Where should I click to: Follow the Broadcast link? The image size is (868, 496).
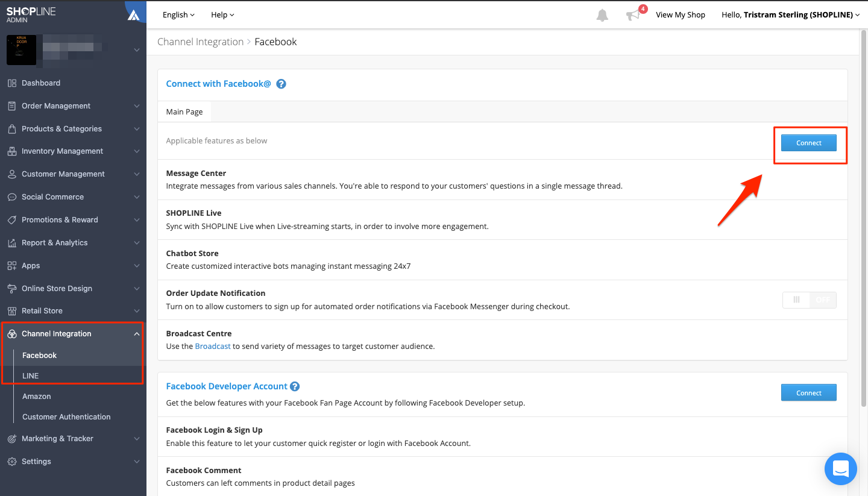[x=213, y=347]
